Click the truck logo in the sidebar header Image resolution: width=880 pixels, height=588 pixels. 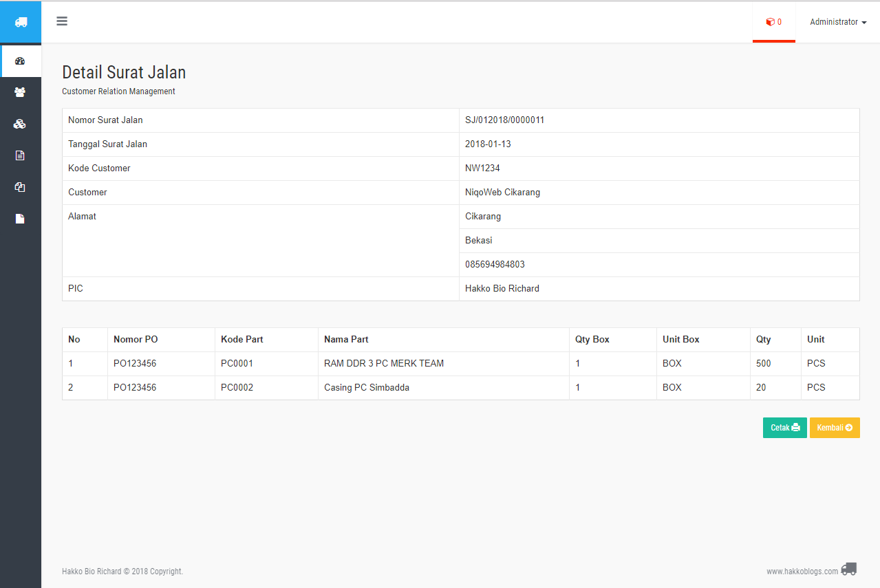pyautogui.click(x=21, y=22)
